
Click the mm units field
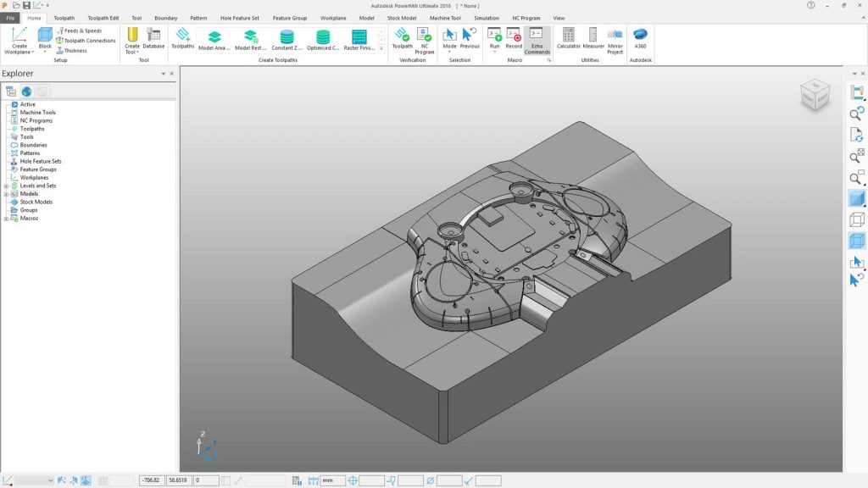point(332,481)
